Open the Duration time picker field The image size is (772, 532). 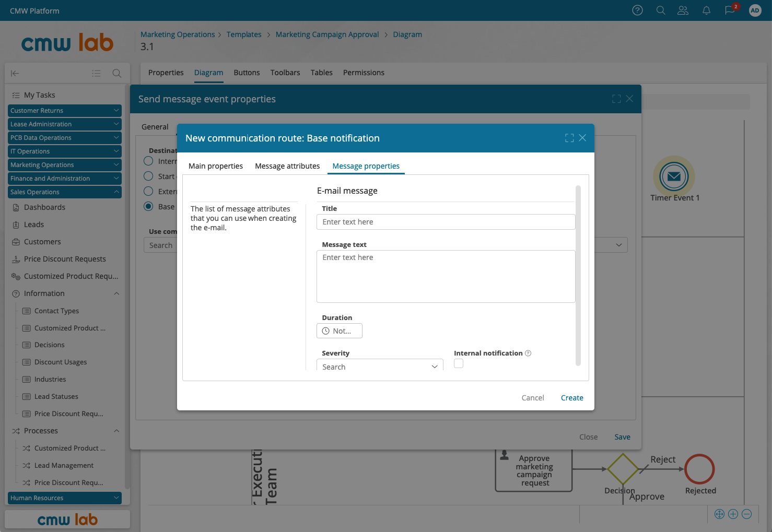click(339, 331)
